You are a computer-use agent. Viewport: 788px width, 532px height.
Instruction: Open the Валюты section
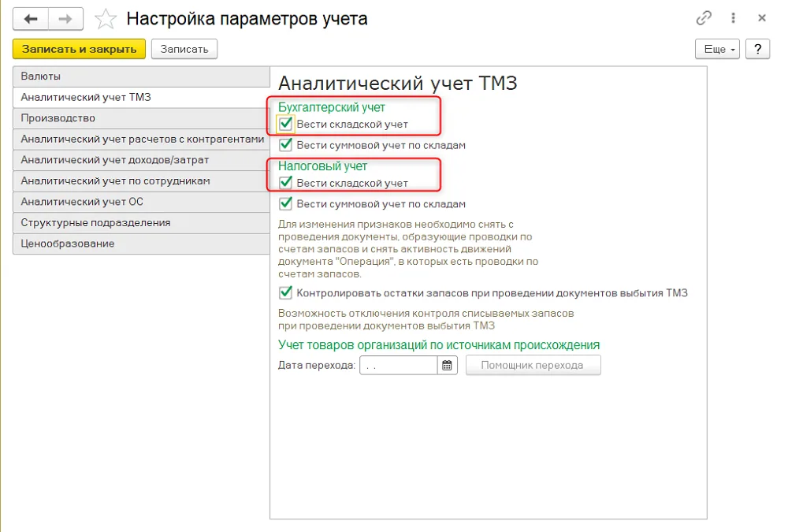141,76
